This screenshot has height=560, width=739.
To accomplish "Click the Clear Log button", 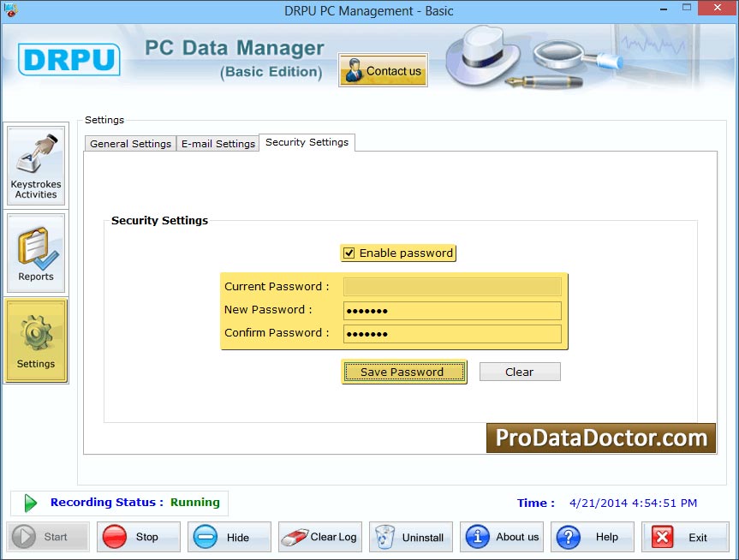I will click(320, 537).
